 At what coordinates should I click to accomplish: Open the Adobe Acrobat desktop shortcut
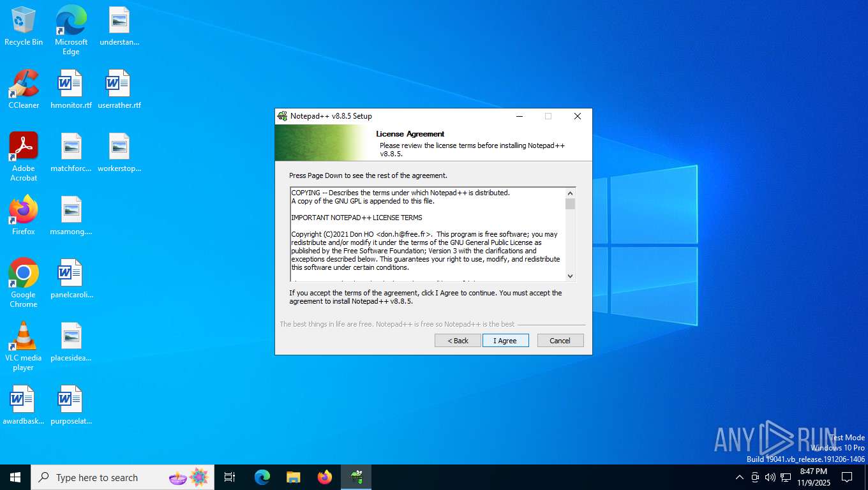click(24, 157)
